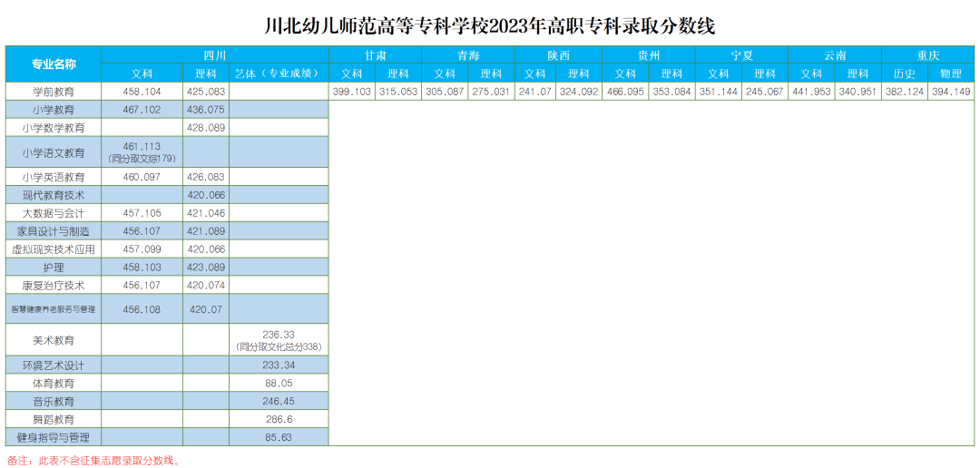Select the 美术教育 row label

point(54,340)
